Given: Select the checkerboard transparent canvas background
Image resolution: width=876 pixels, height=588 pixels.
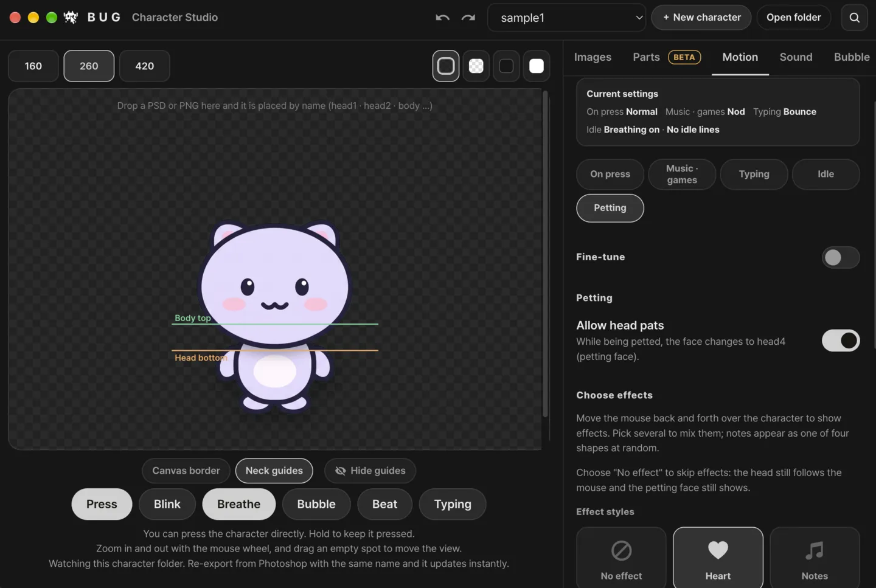Looking at the screenshot, I should (476, 66).
